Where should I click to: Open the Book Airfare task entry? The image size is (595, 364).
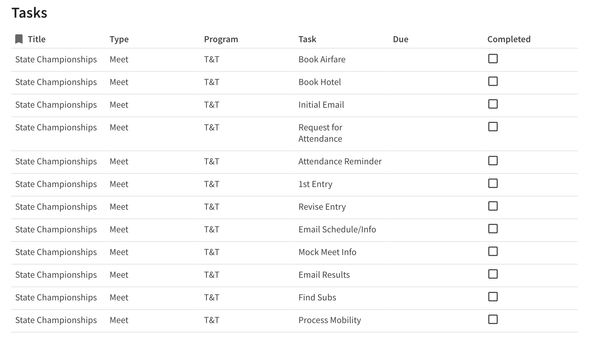(322, 60)
